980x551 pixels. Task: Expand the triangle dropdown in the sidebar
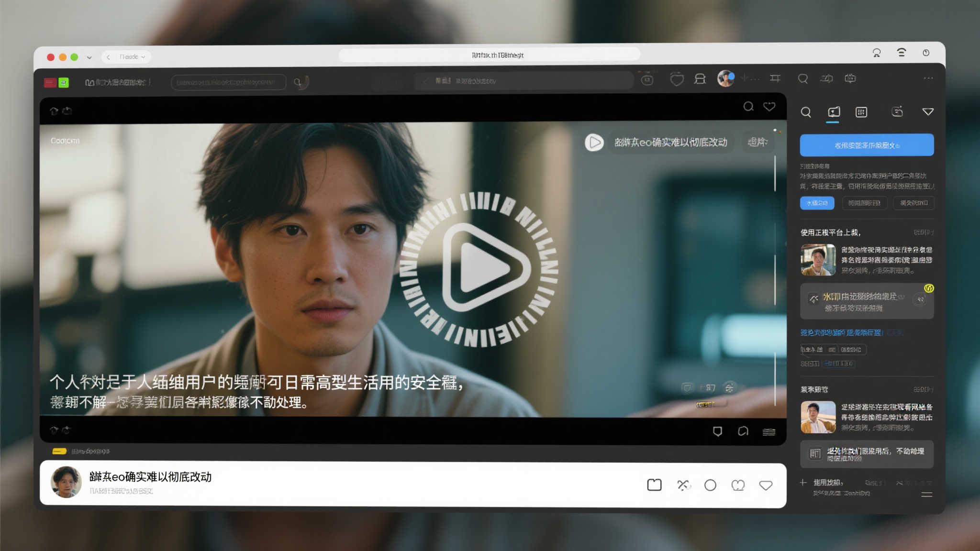[928, 112]
